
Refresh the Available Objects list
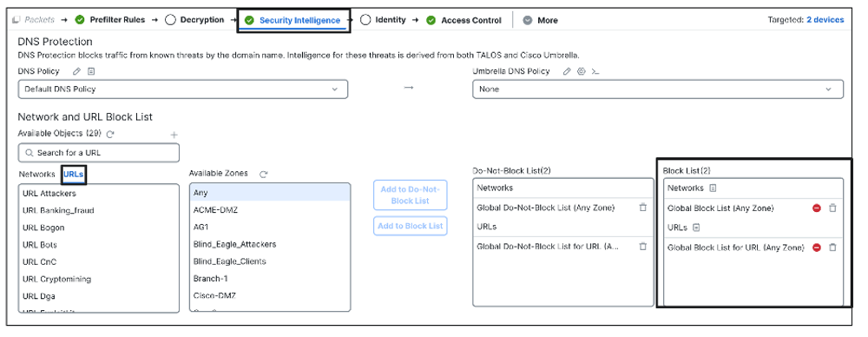[x=110, y=134]
